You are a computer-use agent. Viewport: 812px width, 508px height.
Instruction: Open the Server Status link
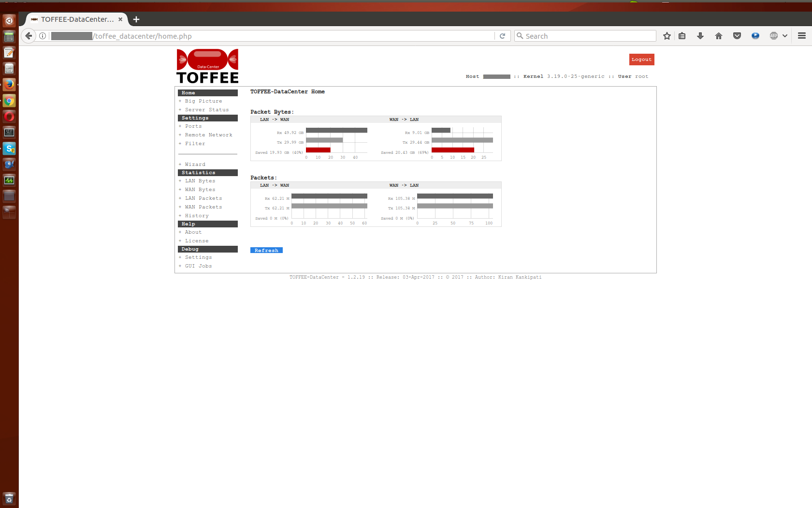[207, 110]
